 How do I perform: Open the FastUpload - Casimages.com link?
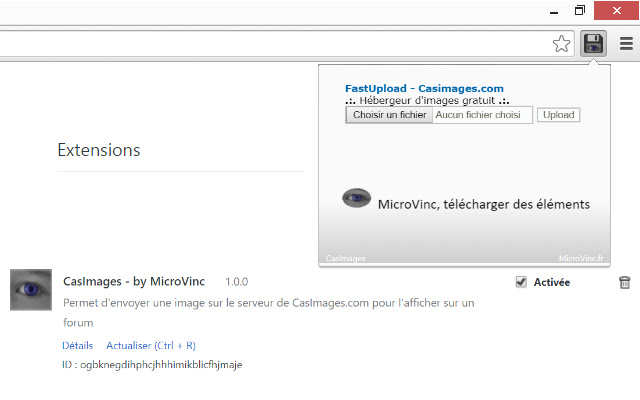(424, 89)
